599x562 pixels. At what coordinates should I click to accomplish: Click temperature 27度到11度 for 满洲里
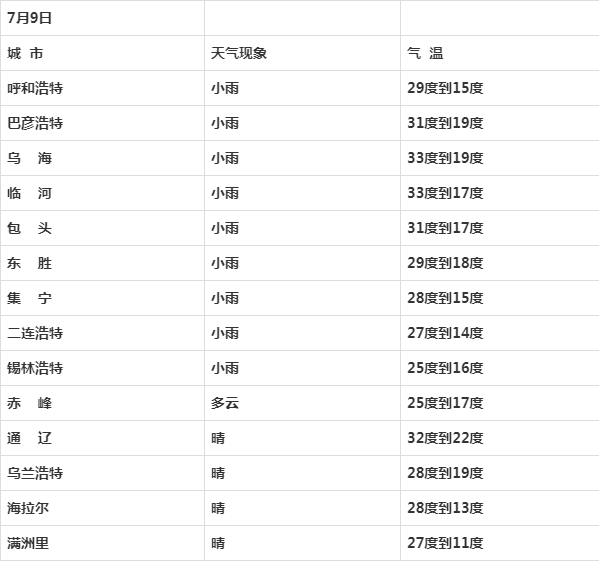[500, 543]
